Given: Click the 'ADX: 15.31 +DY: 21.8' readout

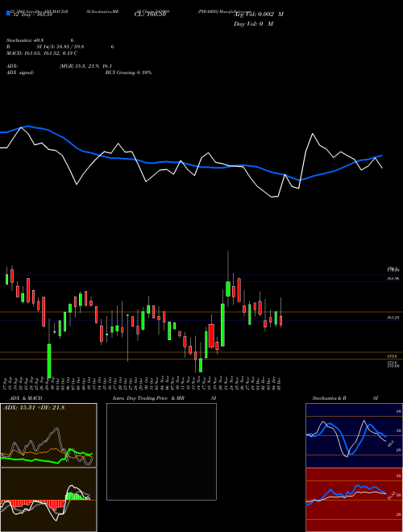Looking at the screenshot, I should (34, 408).
